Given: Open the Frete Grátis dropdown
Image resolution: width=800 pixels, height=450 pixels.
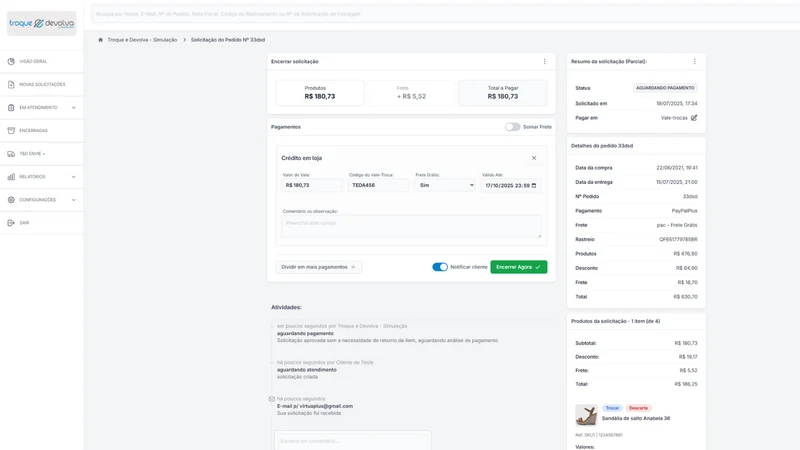Looking at the screenshot, I should click(x=445, y=185).
